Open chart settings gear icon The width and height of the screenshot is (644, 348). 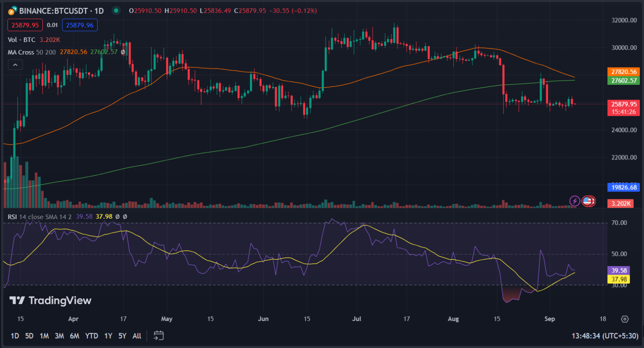pos(625,319)
